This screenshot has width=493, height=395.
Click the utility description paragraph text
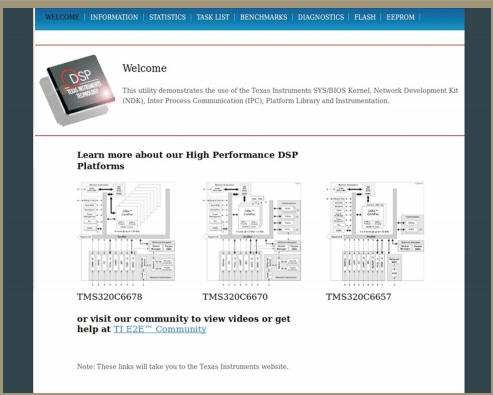(290, 95)
